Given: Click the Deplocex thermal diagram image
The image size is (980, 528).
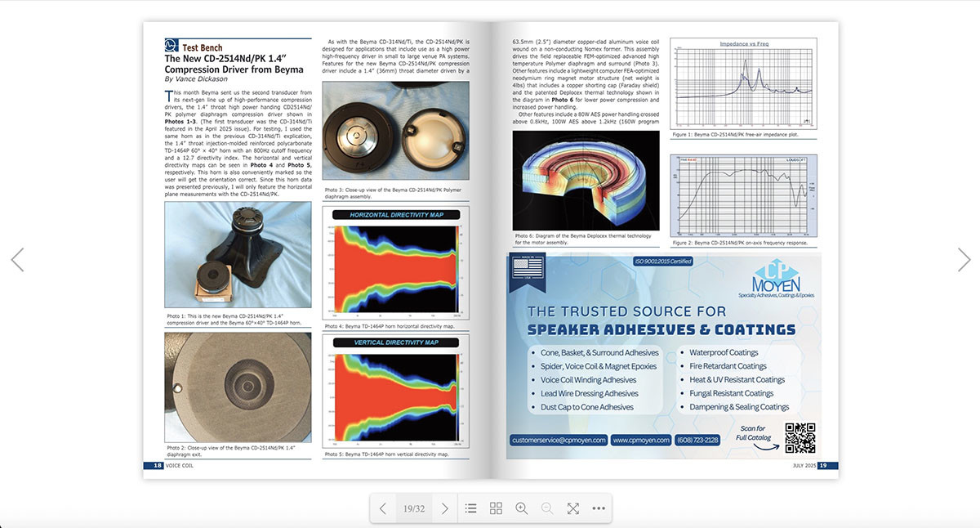Looking at the screenshot, I should (x=586, y=180).
